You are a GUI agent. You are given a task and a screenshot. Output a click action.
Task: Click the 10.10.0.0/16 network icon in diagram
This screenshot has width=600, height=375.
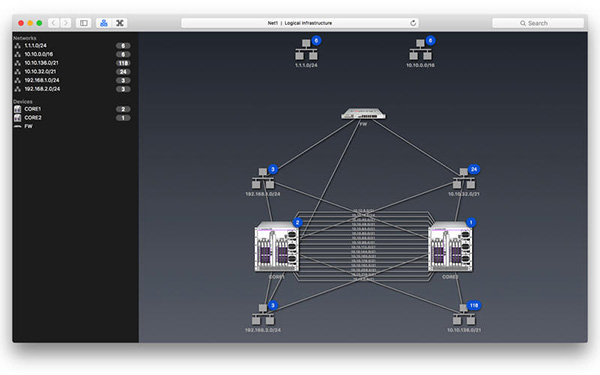(420, 50)
